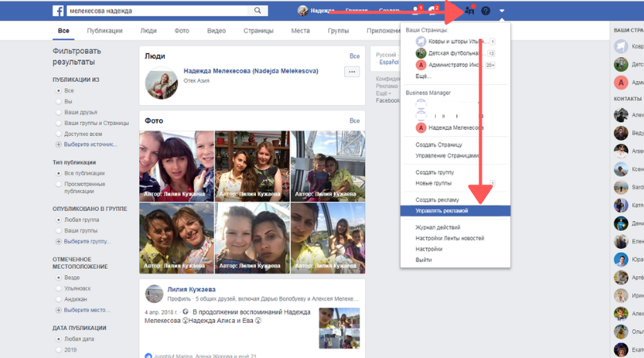
Task: Click the plus icon beside Выберите источник
Action: tap(58, 144)
